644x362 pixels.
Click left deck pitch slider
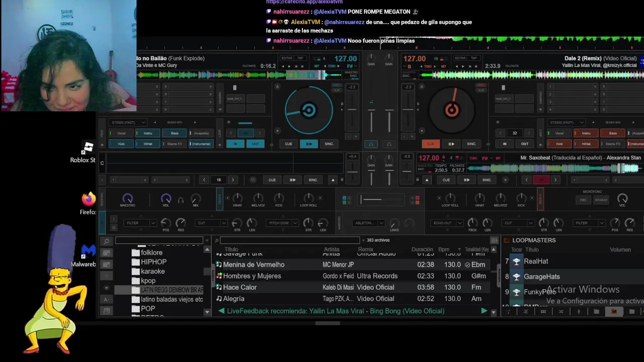tap(352, 110)
